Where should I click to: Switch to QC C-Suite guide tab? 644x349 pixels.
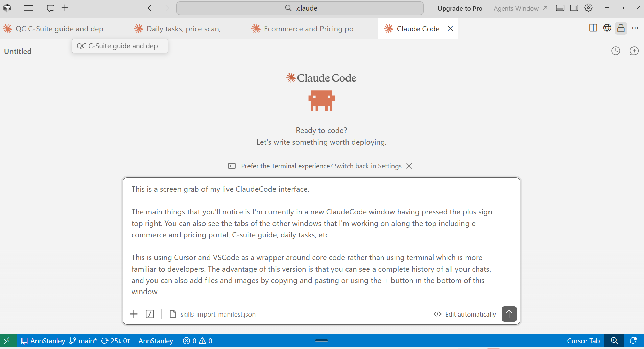[64, 29]
